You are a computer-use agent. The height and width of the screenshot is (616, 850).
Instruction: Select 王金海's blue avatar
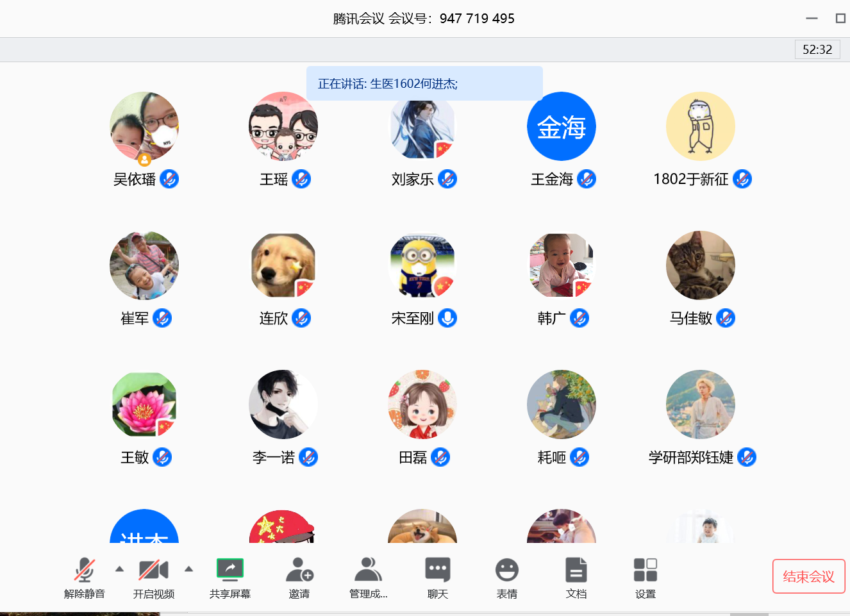tap(561, 126)
